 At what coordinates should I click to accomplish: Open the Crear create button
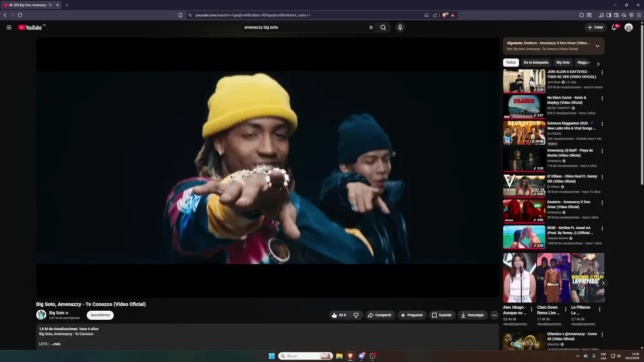(595, 27)
